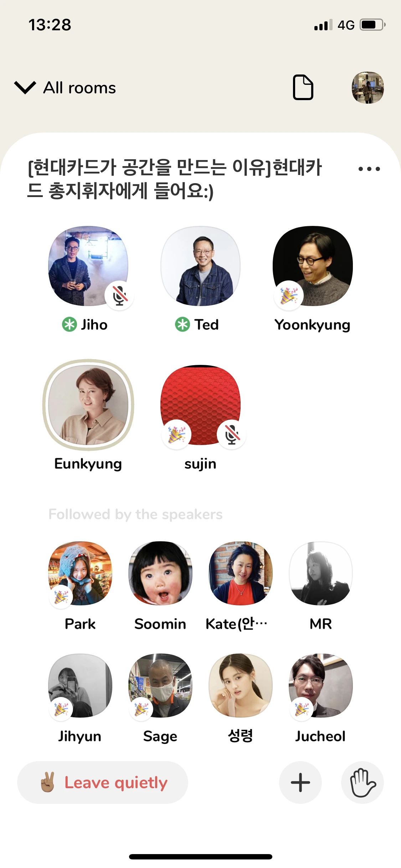Screen dimensions: 401x868
Task: Open the room rules document icon
Action: point(303,87)
